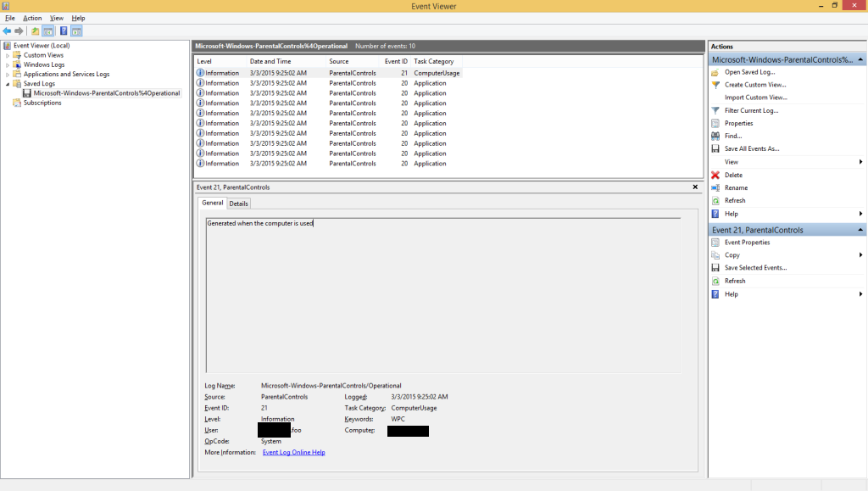
Task: Click the Filter Current Log funnel icon
Action: [x=716, y=110]
